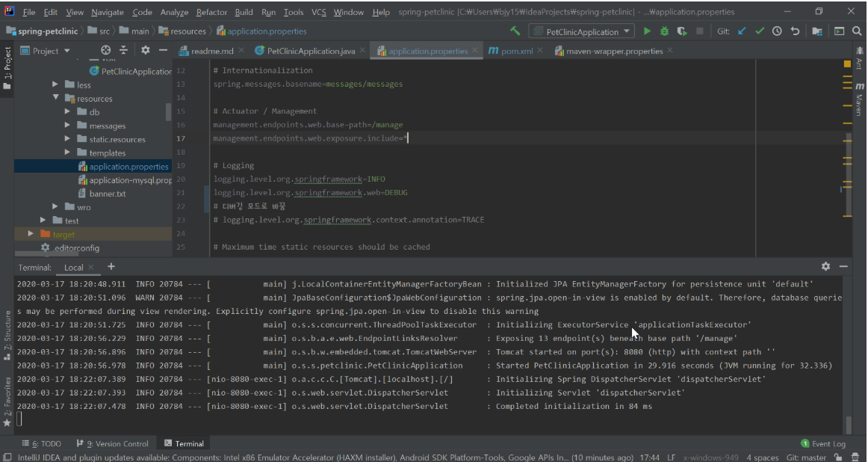Locate file with Project crosshair icon

pos(106,50)
